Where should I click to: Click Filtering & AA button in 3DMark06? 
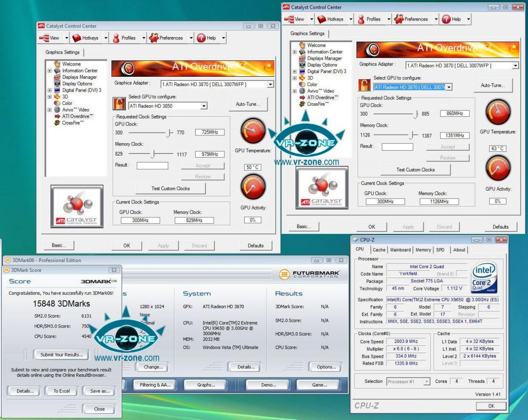[155, 385]
